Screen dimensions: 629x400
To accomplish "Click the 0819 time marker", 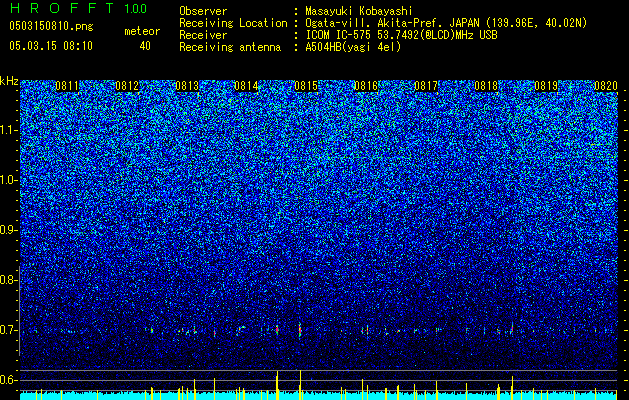I will 546,86.
